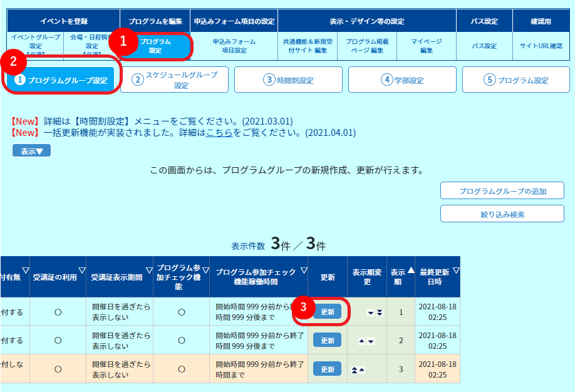Select step 5 プログラム設定 tab
Screen dimensions: 575x392
[x=516, y=80]
